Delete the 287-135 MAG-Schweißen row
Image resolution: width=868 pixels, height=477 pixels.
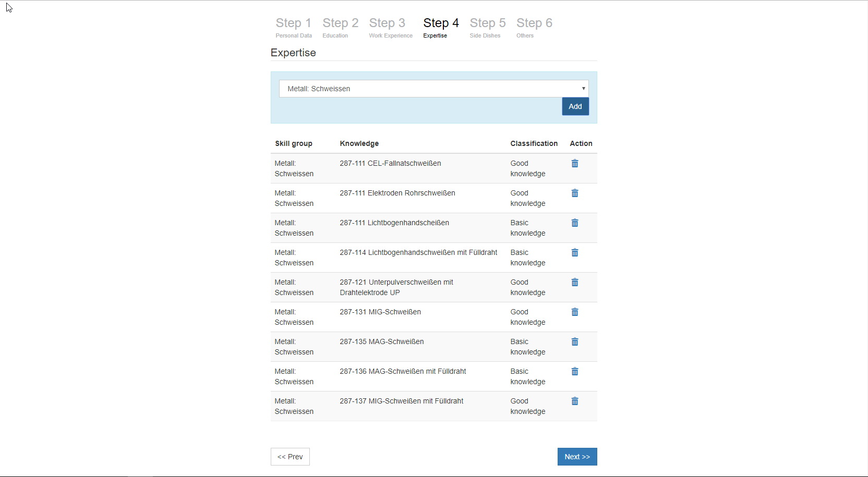(x=574, y=342)
